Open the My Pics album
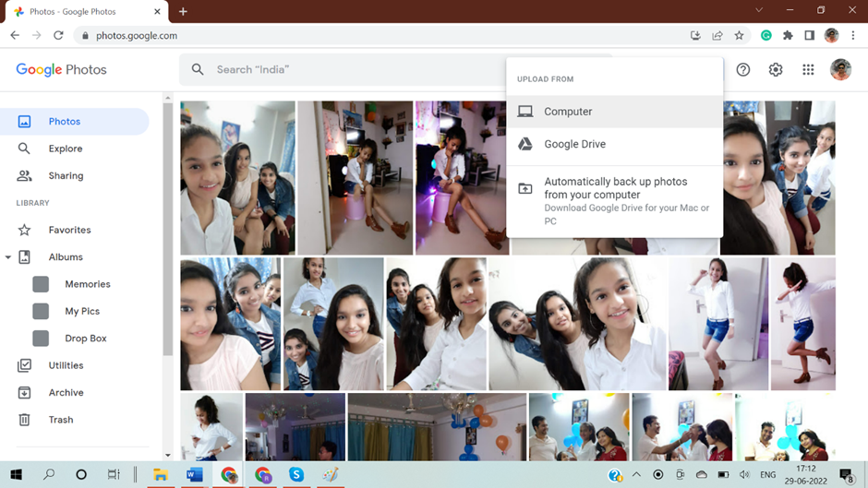868x488 pixels. pyautogui.click(x=82, y=311)
